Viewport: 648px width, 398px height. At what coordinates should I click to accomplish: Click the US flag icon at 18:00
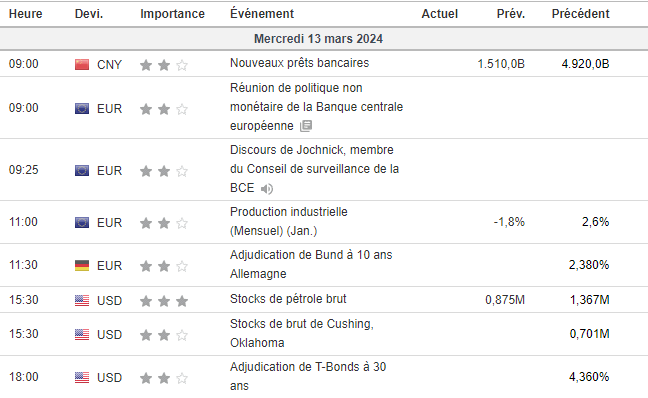(82, 377)
